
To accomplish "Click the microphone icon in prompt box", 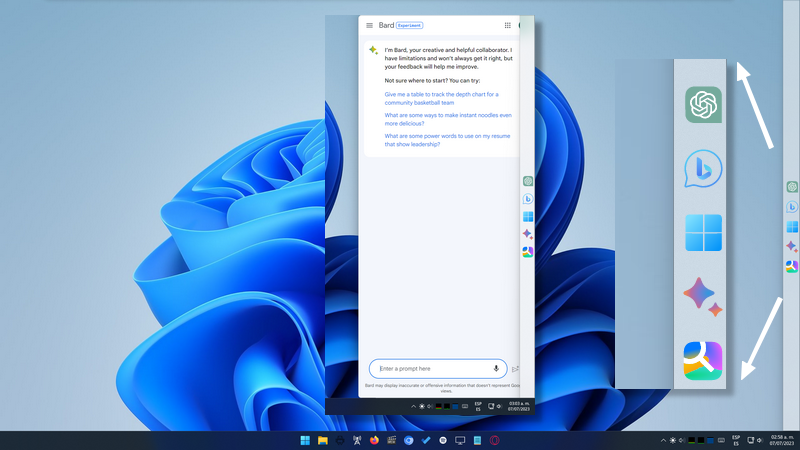I will (496, 368).
